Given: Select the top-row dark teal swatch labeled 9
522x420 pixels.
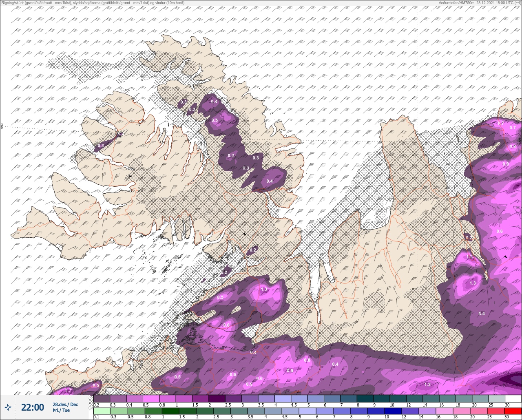Looking at the screenshot, I should [381, 398].
